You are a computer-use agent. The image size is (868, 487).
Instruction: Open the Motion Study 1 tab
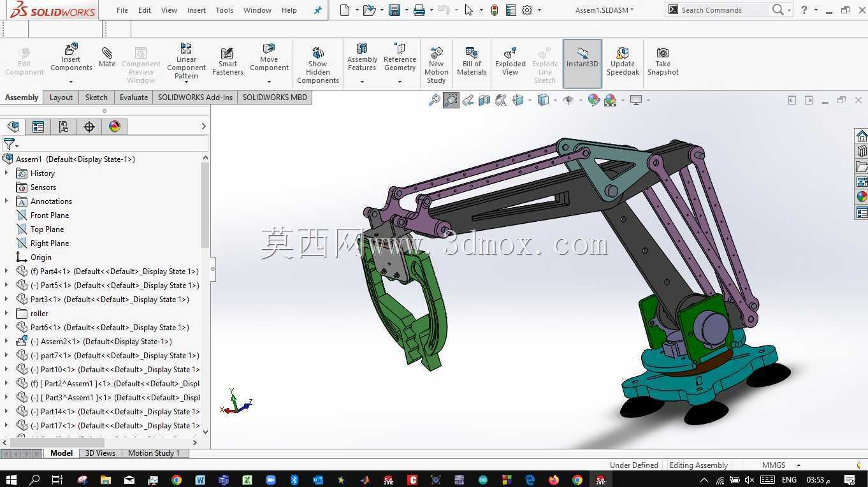[154, 453]
